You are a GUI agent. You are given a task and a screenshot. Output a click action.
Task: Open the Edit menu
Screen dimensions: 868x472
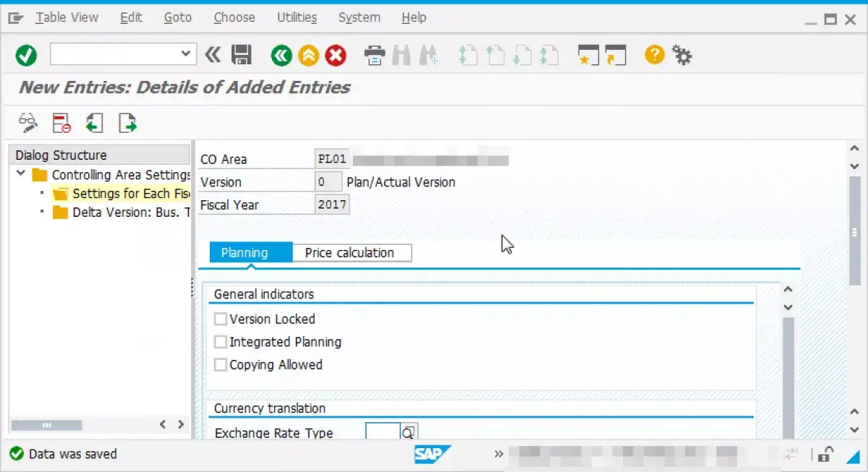click(x=131, y=17)
